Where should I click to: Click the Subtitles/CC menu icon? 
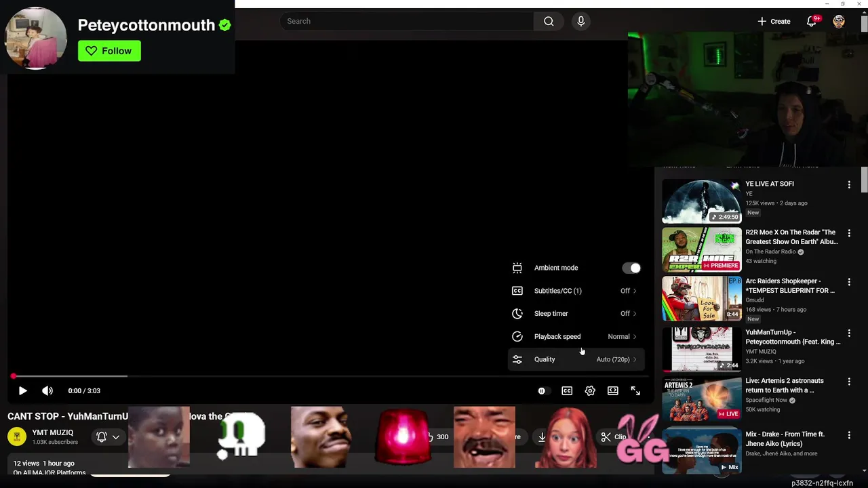(517, 291)
